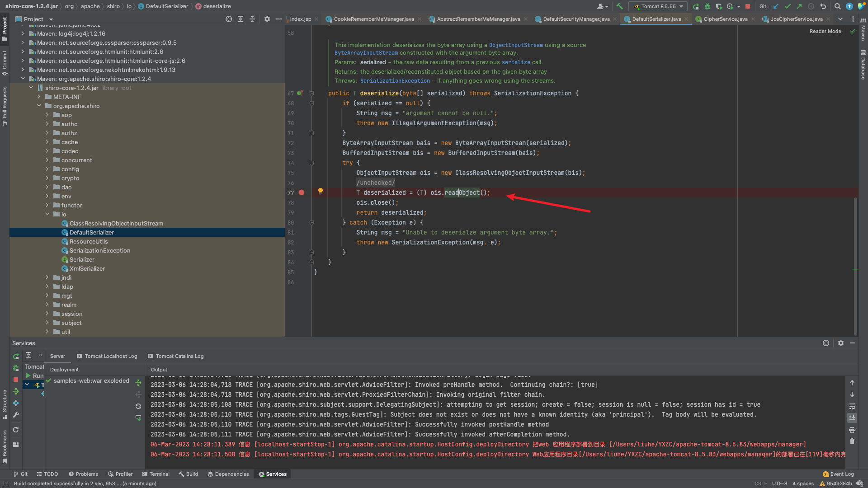Open the Event Log button
868x488 pixels.
click(838, 474)
